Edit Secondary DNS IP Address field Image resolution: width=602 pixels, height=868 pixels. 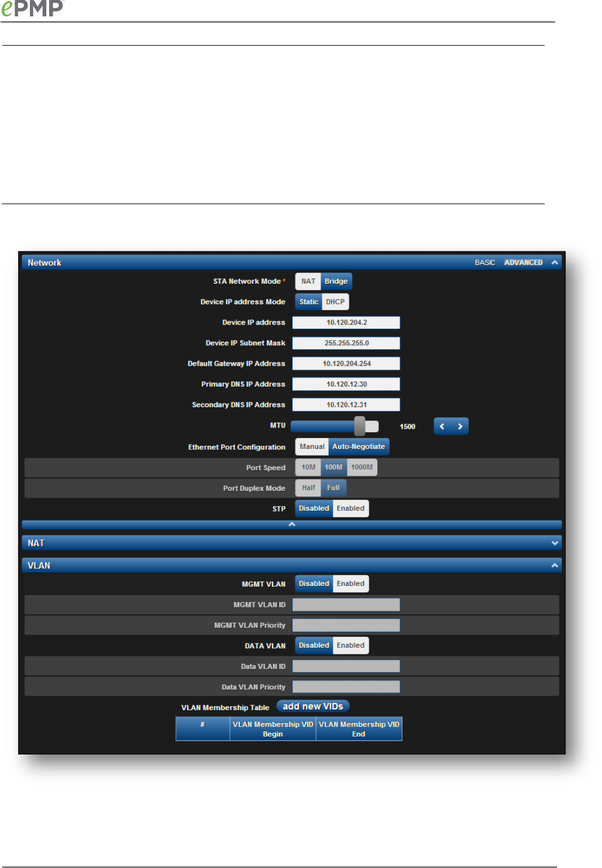346,405
